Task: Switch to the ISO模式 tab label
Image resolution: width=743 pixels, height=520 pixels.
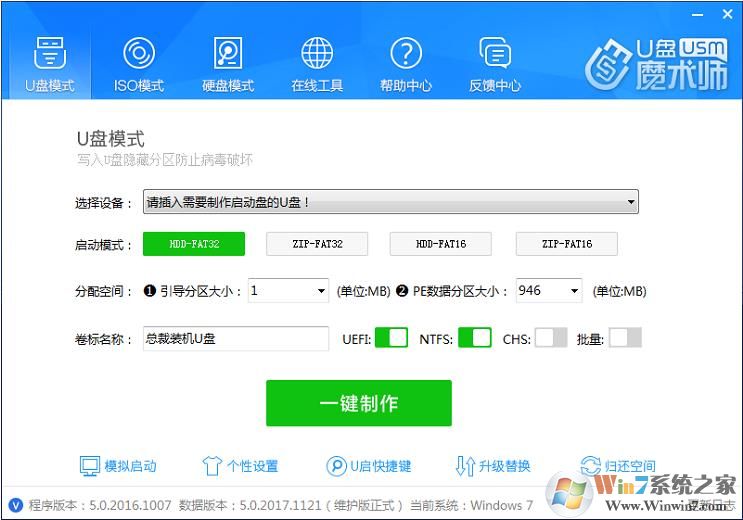Action: (x=138, y=86)
